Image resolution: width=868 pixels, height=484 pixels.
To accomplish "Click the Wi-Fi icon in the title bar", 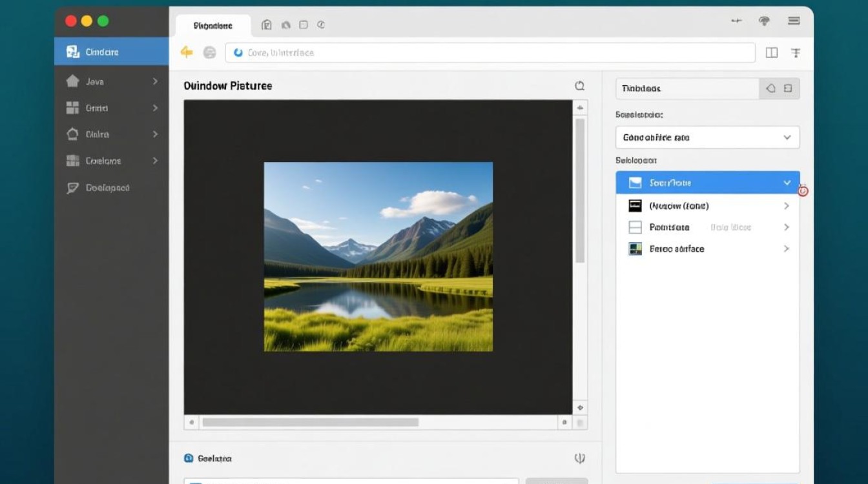I will click(x=765, y=21).
